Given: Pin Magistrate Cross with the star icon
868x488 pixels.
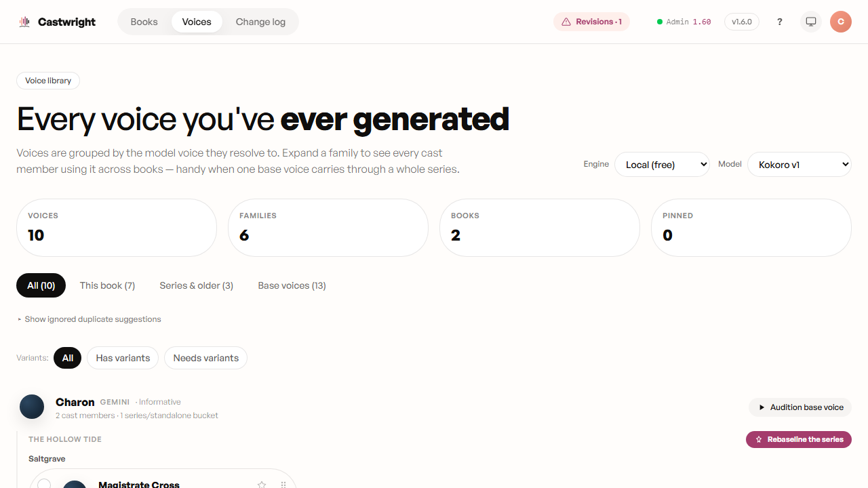Looking at the screenshot, I should pos(262,485).
